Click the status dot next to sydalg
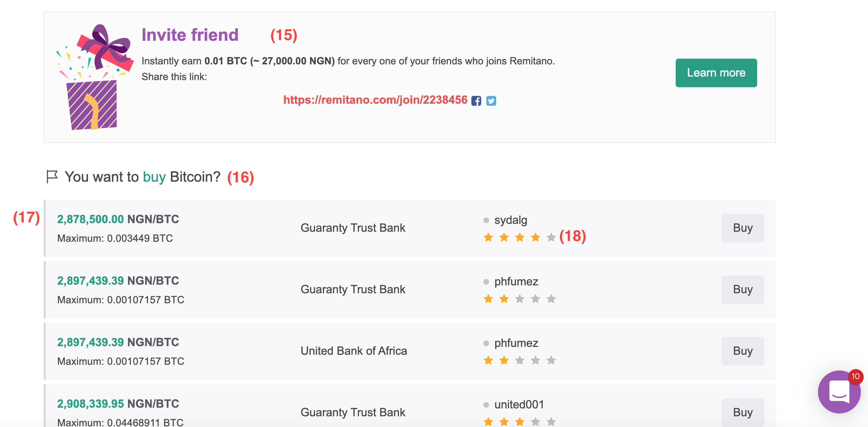 [486, 220]
